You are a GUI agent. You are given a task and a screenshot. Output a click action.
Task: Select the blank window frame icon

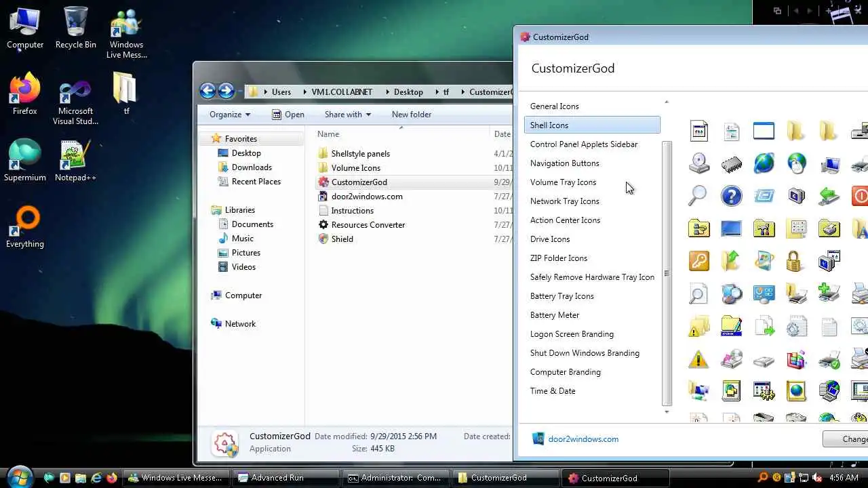coord(764,131)
